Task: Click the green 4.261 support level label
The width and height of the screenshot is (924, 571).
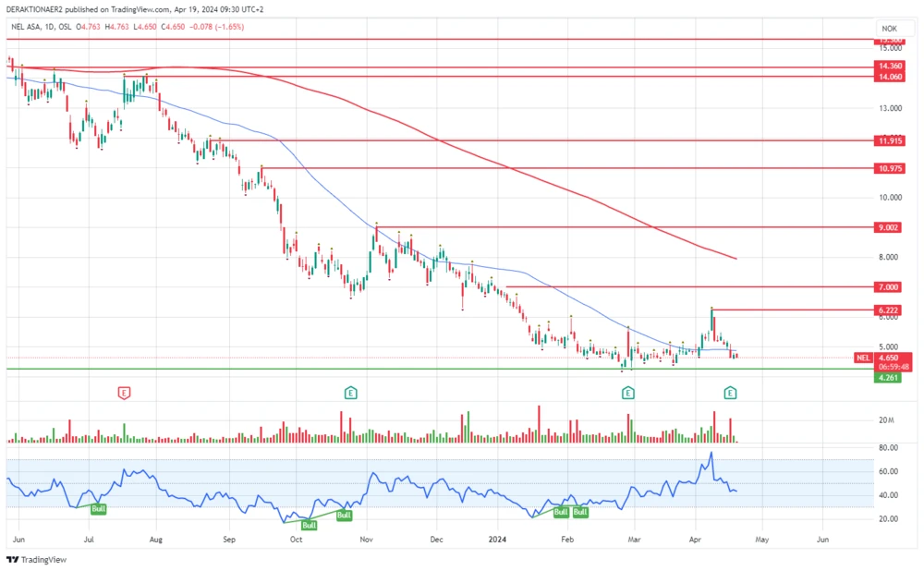Action: pos(891,377)
